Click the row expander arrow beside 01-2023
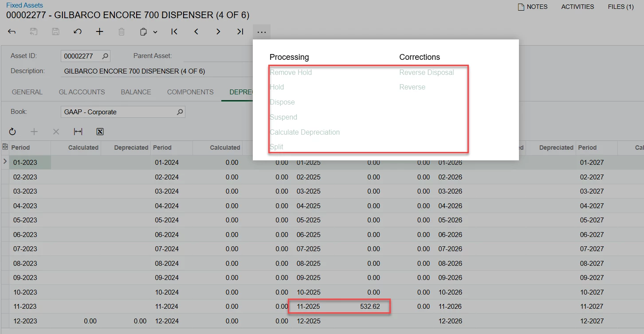Image resolution: width=644 pixels, height=334 pixels. (x=5, y=162)
